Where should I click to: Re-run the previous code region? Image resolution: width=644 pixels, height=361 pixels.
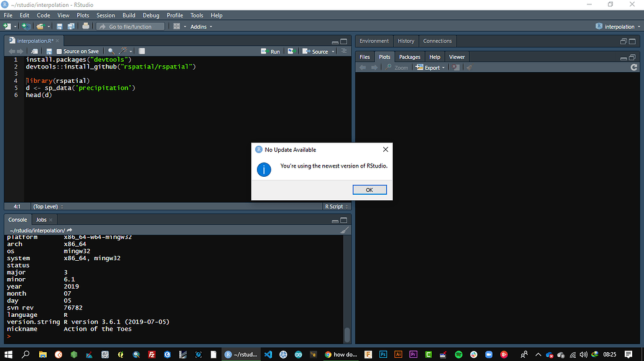coord(292,51)
